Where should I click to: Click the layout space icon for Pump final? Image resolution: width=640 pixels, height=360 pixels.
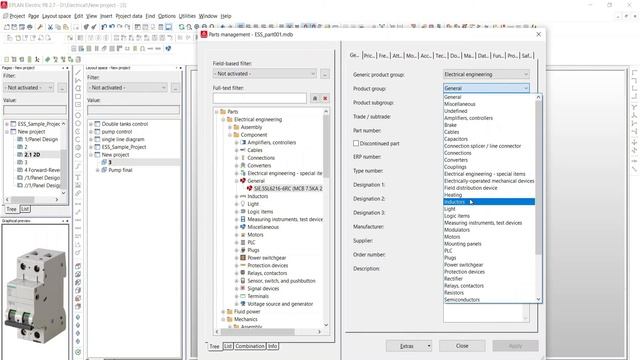pyautogui.click(x=104, y=170)
